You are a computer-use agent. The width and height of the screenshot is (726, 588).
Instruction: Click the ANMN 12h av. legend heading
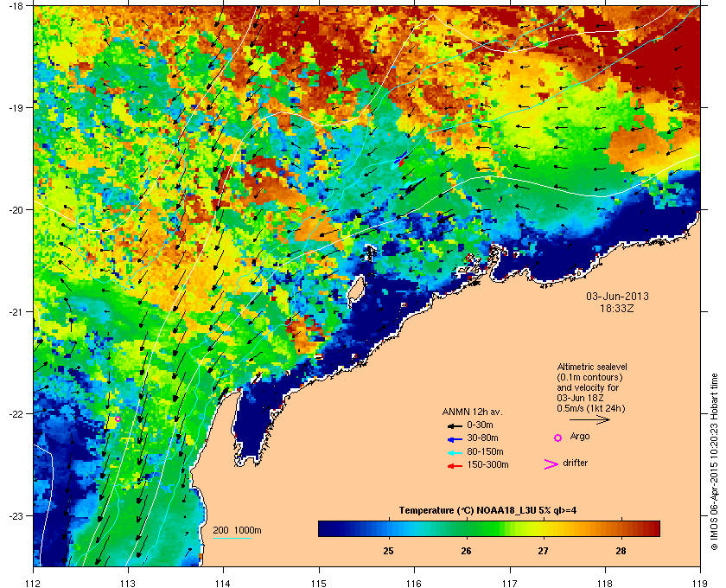pos(472,412)
